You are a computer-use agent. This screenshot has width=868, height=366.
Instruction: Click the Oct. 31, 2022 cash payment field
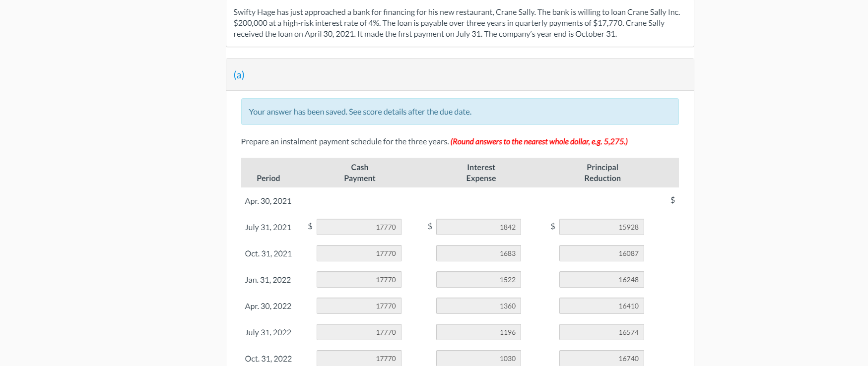[359, 358]
